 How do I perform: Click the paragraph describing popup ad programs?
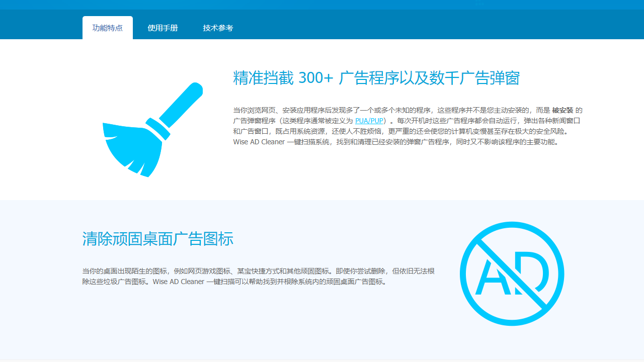coord(407,126)
